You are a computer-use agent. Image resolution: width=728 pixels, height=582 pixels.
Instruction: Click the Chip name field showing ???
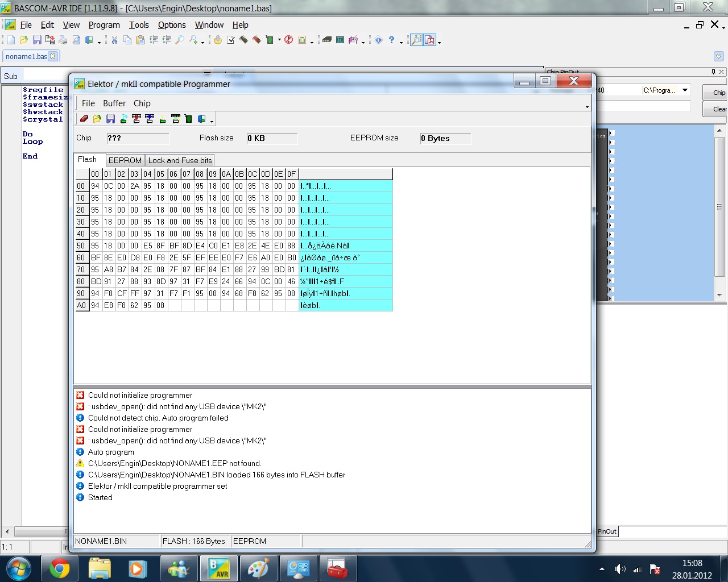click(x=138, y=139)
